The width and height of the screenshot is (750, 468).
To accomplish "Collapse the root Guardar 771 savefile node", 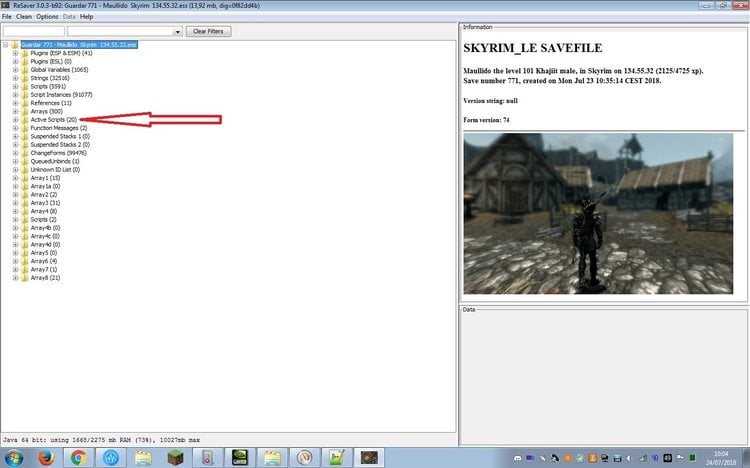I will pyautogui.click(x=6, y=45).
